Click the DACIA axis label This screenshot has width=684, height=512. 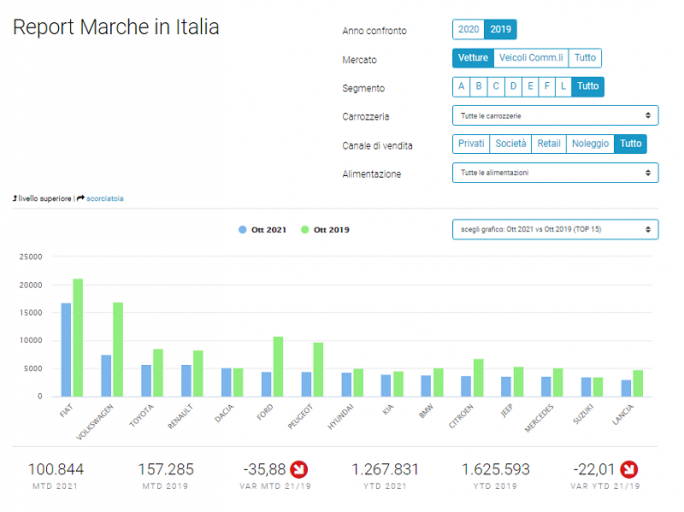coord(224,413)
